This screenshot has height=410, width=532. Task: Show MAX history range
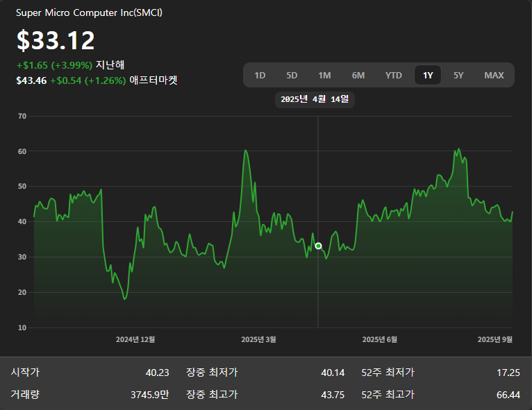click(494, 75)
